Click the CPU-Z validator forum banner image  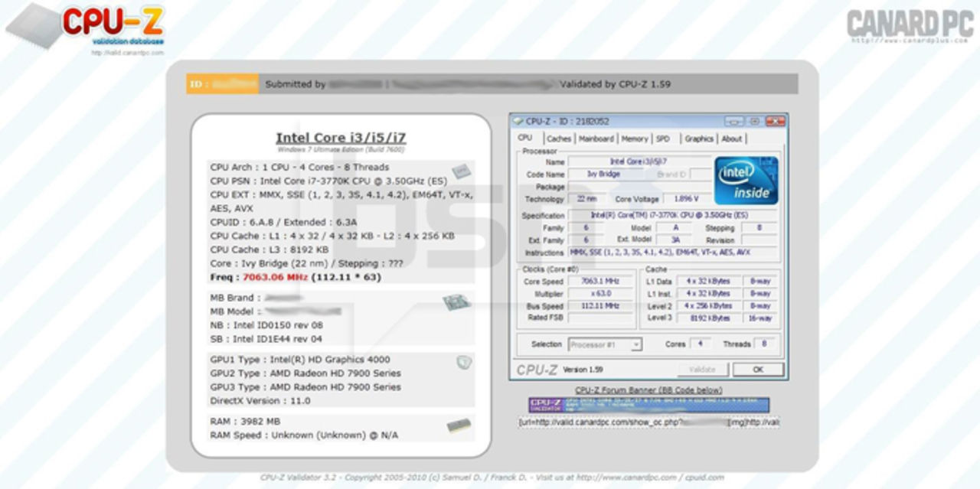coord(648,405)
